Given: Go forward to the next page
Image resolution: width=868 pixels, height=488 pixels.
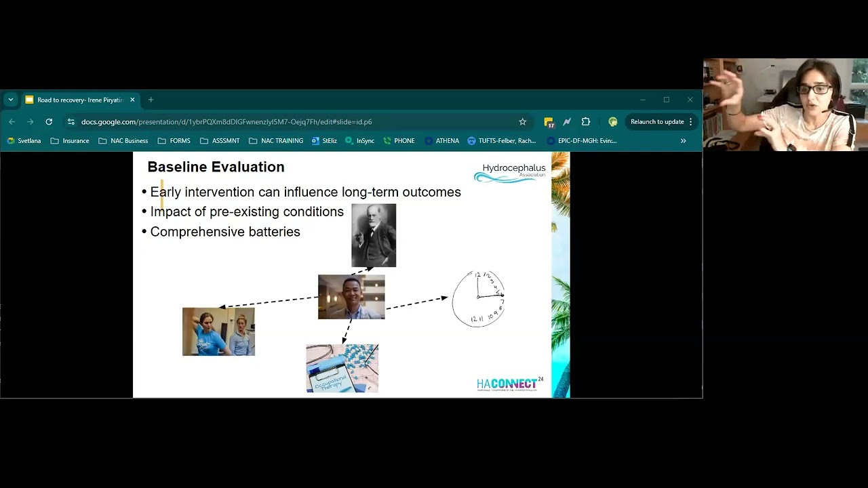Looking at the screenshot, I should tap(30, 122).
